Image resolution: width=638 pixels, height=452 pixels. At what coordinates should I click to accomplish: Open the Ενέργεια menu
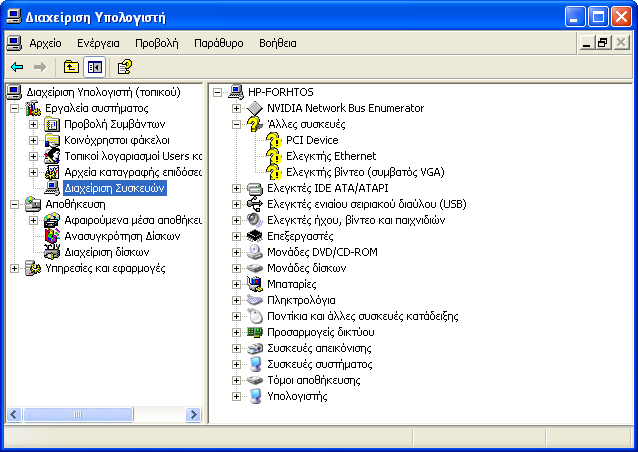tap(98, 43)
